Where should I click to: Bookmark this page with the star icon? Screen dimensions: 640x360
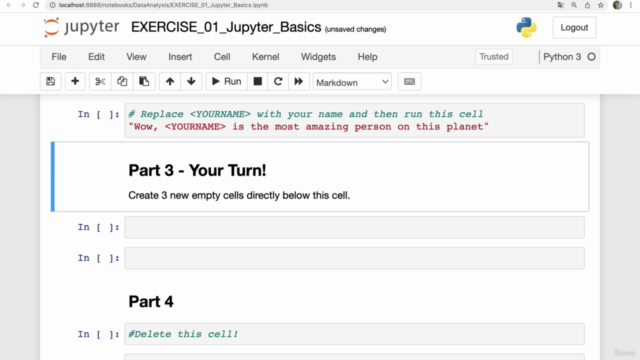601,5
